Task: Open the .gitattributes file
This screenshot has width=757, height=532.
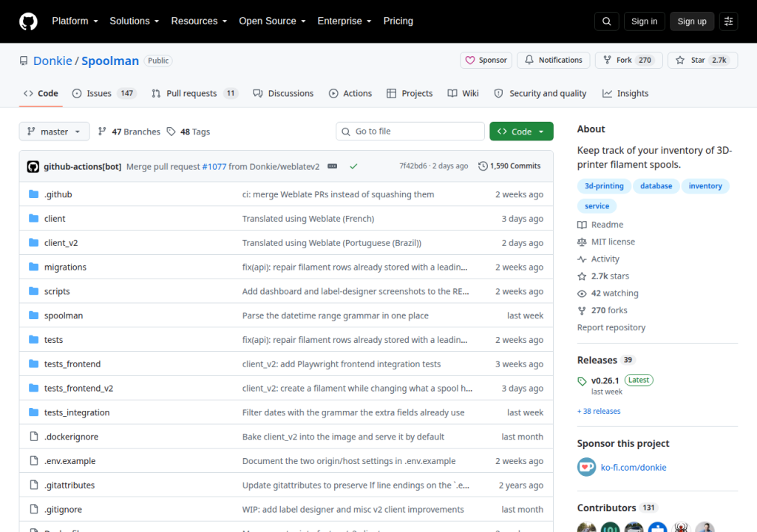Action: [69, 485]
